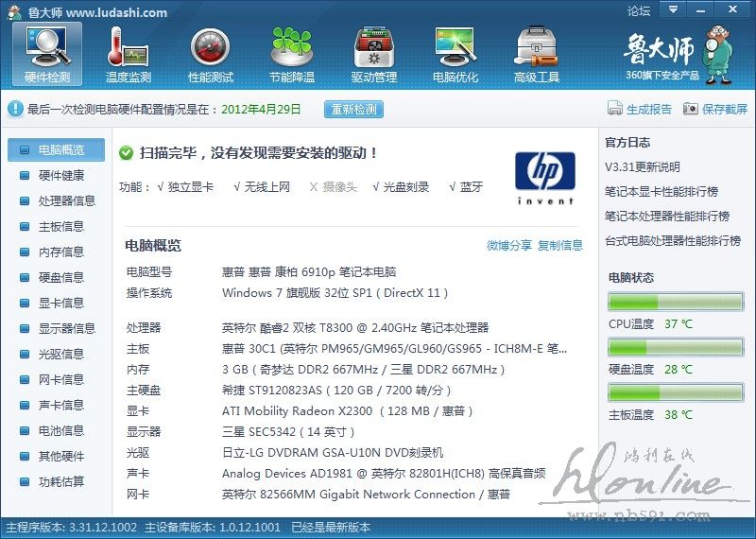The width and height of the screenshot is (756, 539).
Task: Open the 高级工具 advanced tools
Action: (537, 54)
